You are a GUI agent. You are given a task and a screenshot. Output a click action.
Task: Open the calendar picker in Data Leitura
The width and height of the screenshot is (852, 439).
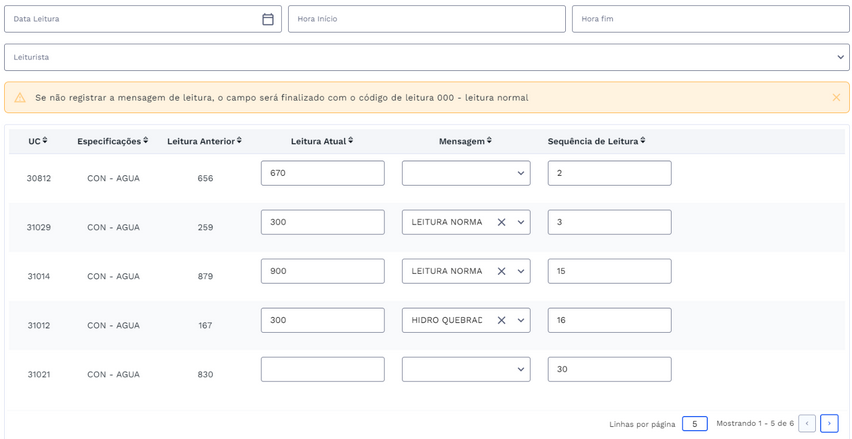point(267,19)
